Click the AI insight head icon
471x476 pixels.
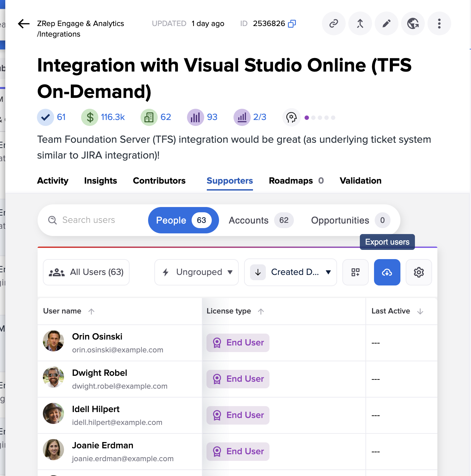pos(292,117)
